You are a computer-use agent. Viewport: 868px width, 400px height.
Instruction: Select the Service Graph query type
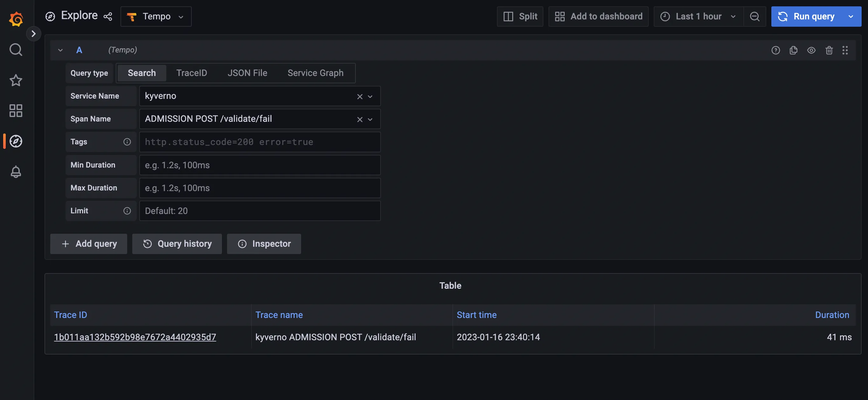tap(315, 73)
